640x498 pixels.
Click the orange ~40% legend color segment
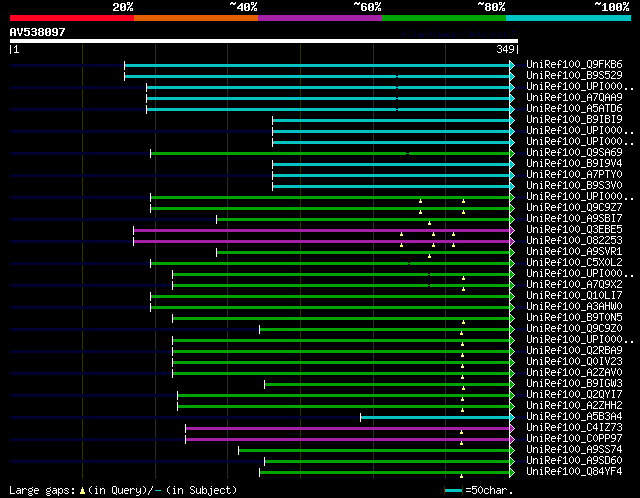196,18
